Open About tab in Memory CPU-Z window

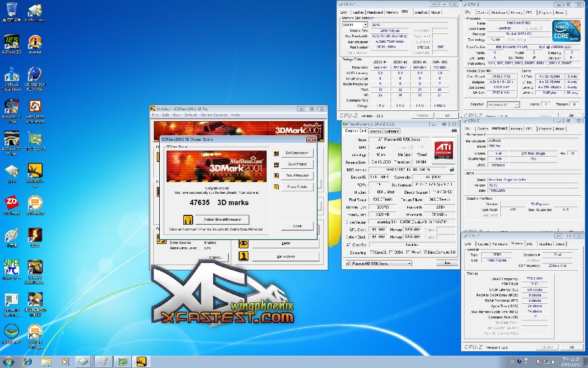pos(560,243)
